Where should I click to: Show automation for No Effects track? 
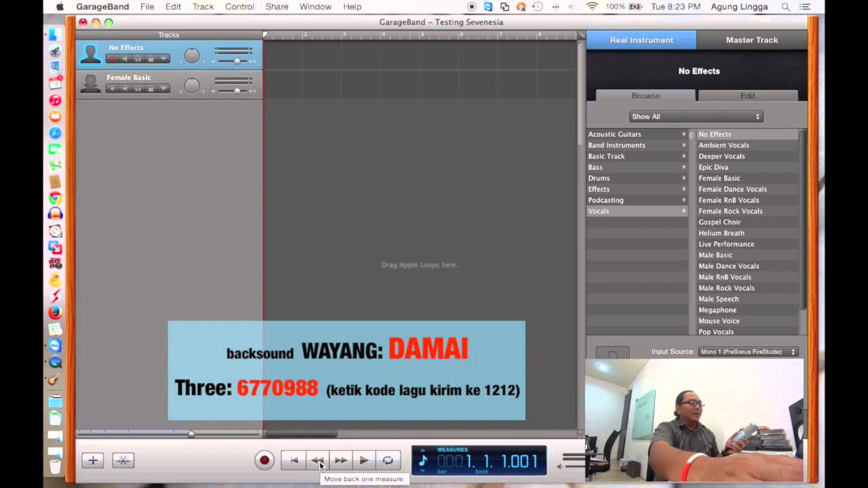pyautogui.click(x=163, y=59)
